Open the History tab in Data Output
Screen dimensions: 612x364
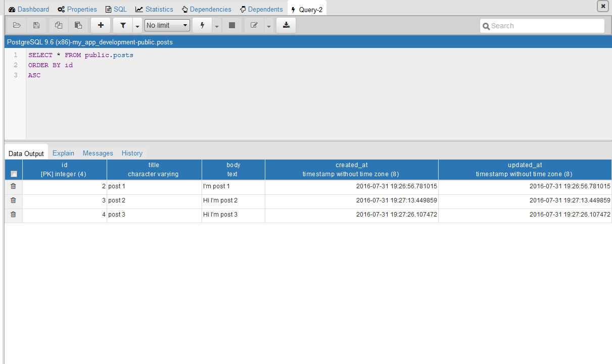(x=131, y=153)
